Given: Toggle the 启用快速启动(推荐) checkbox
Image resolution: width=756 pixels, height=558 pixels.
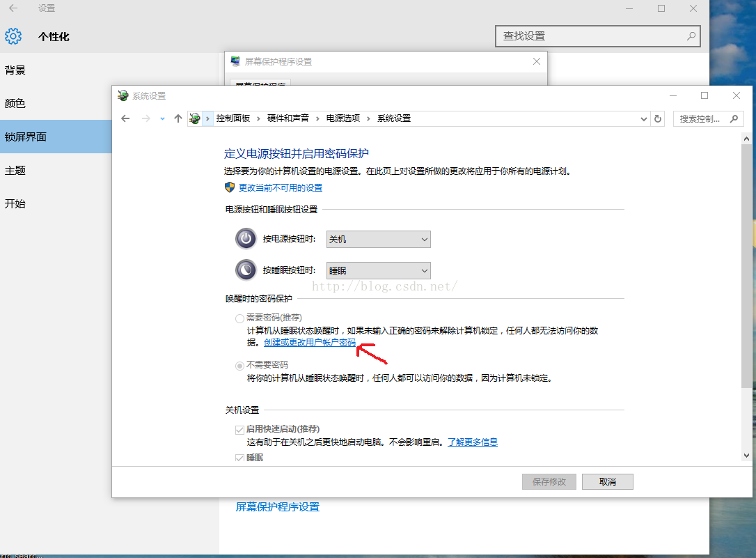Looking at the screenshot, I should click(239, 430).
